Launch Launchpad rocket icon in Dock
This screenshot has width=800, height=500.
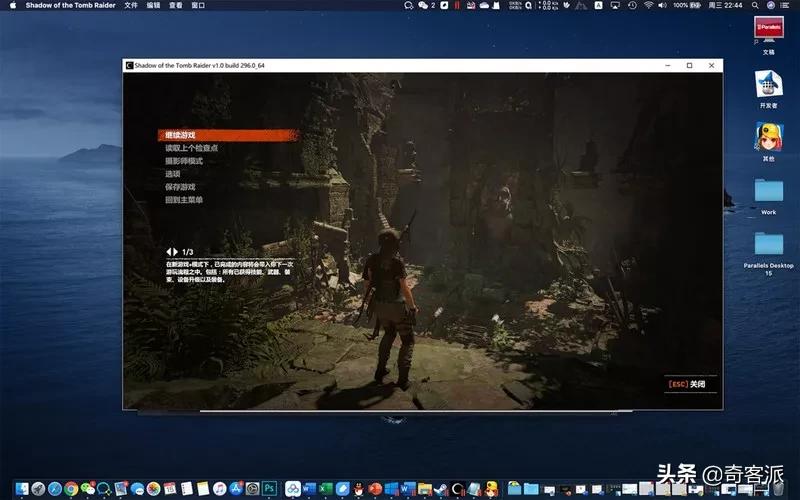point(38,489)
